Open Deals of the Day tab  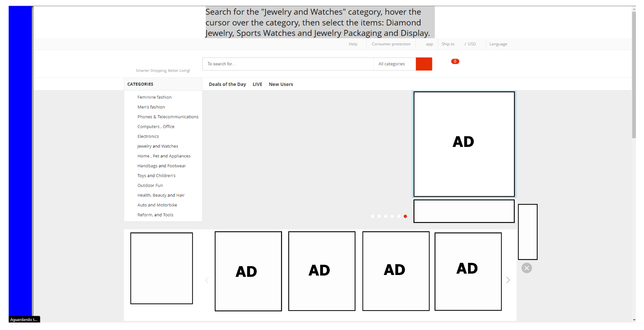pyautogui.click(x=227, y=84)
